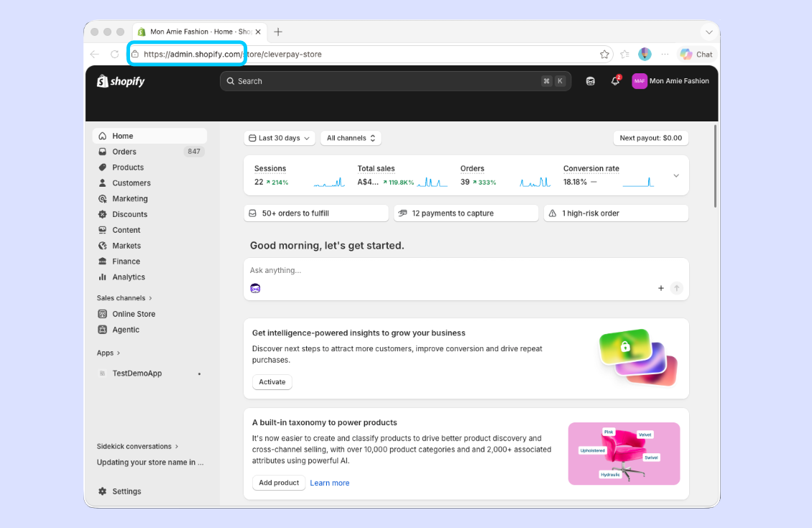This screenshot has height=528, width=812.
Task: Click the Search field in header
Action: click(x=396, y=81)
